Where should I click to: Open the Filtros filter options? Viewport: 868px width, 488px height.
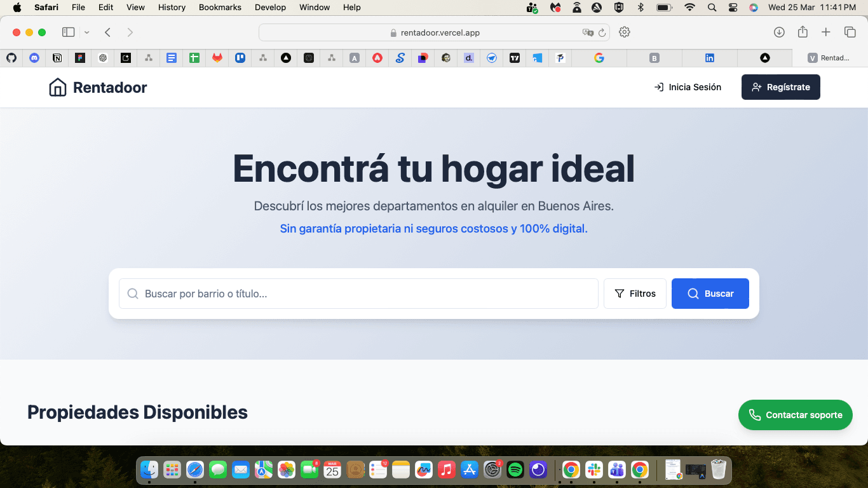635,294
